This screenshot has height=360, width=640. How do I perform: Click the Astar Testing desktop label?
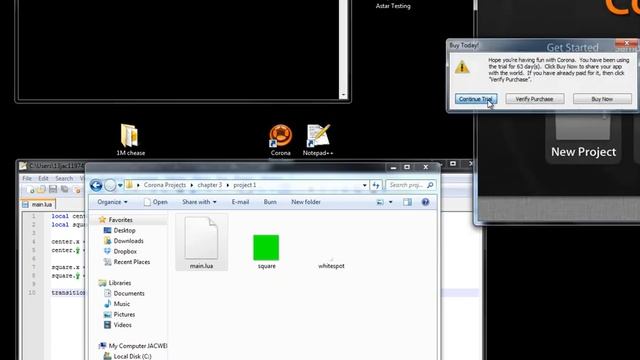(x=393, y=6)
